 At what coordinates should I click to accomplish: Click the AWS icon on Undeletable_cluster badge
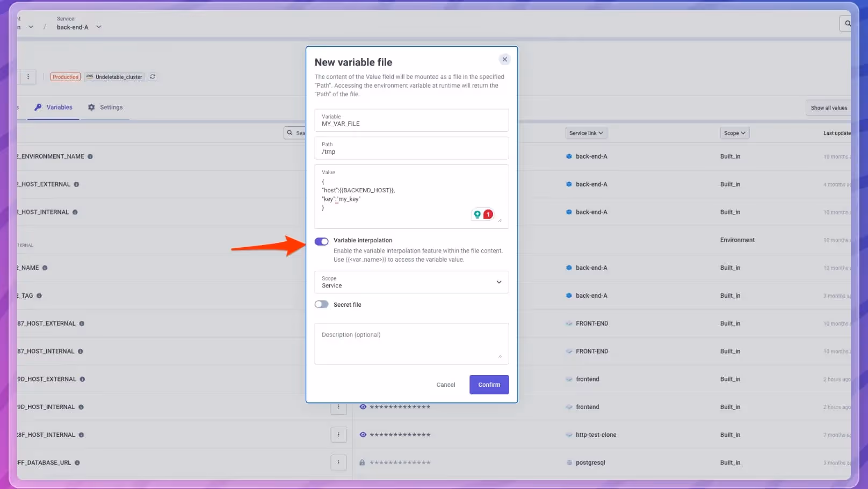tap(90, 77)
